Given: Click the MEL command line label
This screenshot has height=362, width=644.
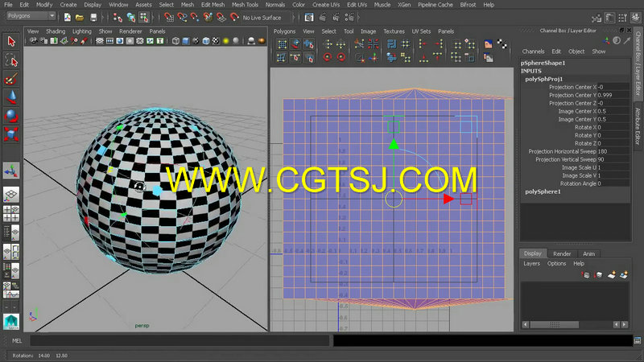Looking at the screenshot, I should (17, 340).
